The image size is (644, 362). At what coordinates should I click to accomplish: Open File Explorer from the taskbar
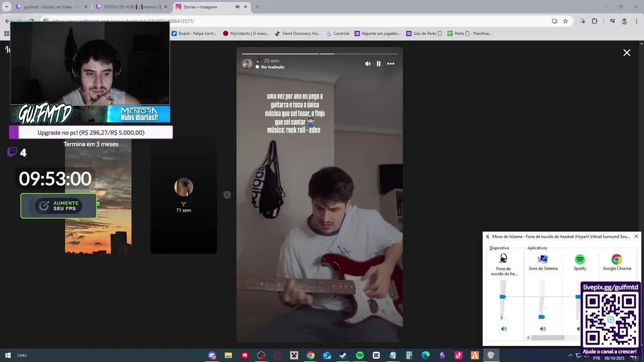pyautogui.click(x=228, y=355)
